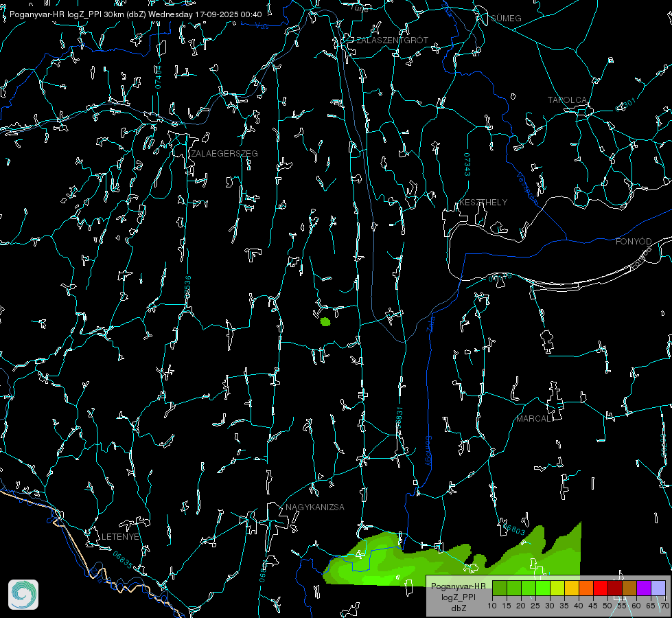Image resolution: width=672 pixels, height=618 pixels.
Task: Click the ZALASZENTGRÓT town label
Action: tap(393, 41)
